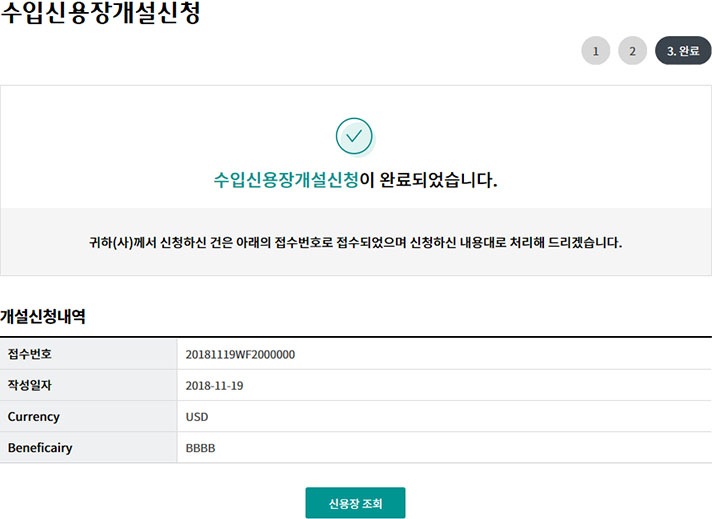Select step 2 circle indicator
712x519 pixels.
pos(632,50)
